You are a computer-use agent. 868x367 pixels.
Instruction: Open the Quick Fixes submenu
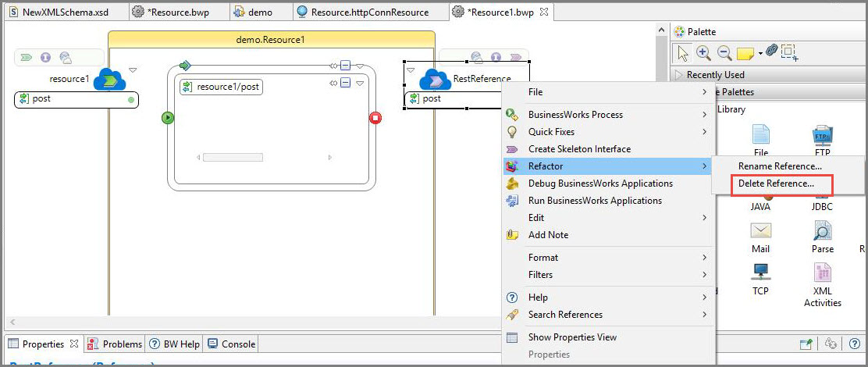pos(608,132)
